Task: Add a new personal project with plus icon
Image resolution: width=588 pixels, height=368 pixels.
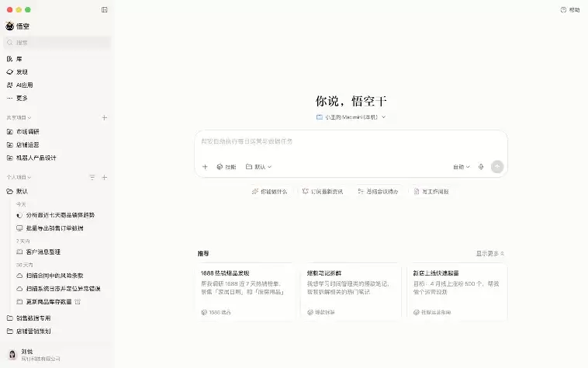Action: [104, 177]
